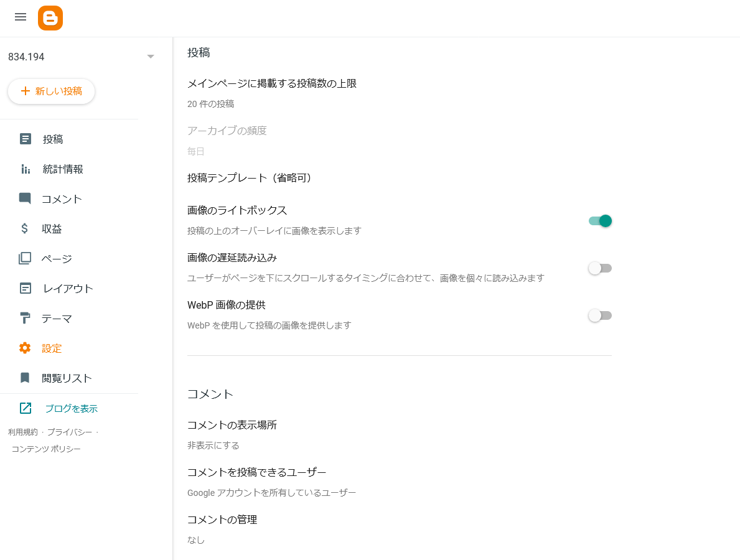Enable the 画像の遅延読み込み toggle
Screen dimensions: 740x560
point(600,268)
